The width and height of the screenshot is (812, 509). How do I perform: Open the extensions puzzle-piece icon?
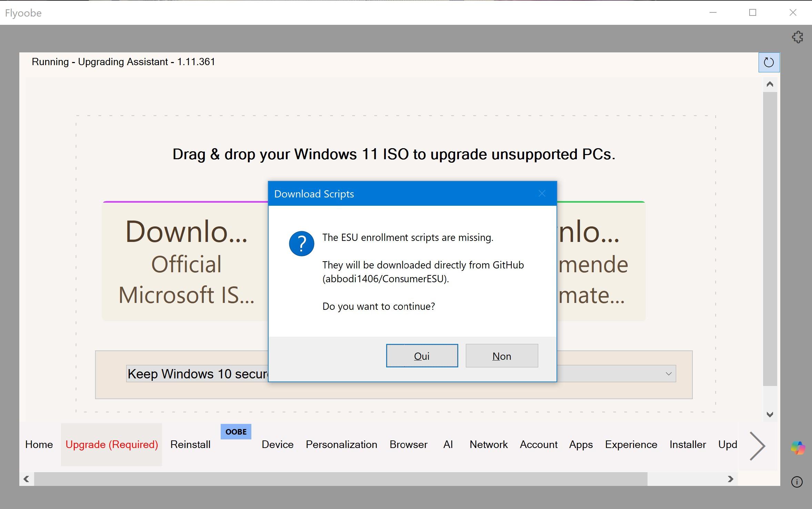(x=797, y=37)
